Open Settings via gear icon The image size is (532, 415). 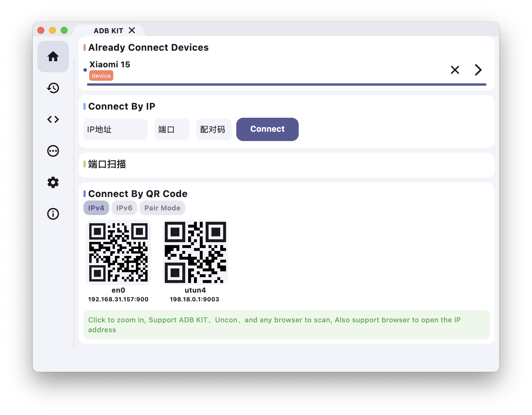click(x=53, y=182)
